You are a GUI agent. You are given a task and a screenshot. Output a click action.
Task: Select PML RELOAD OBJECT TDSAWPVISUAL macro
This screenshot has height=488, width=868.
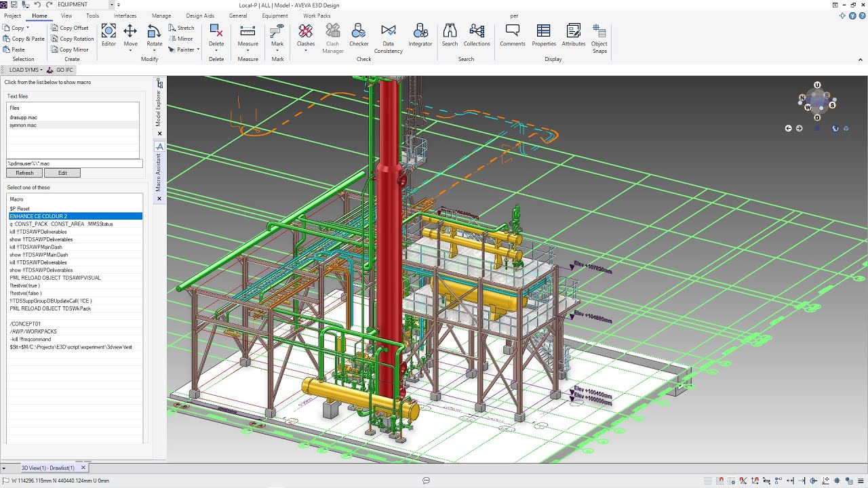click(75, 278)
